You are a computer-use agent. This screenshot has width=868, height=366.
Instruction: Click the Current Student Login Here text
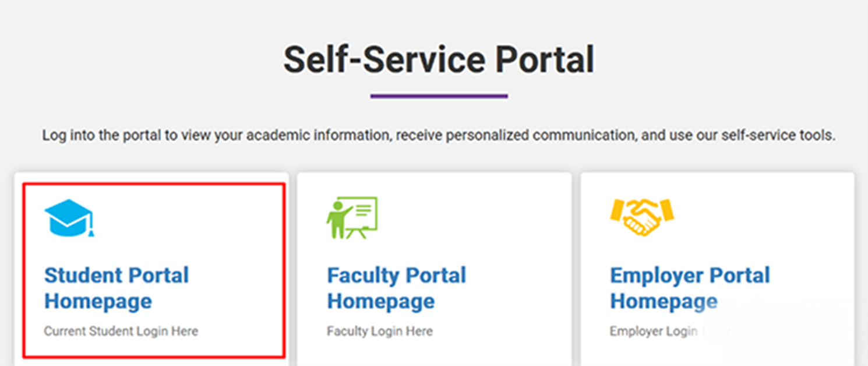click(x=121, y=331)
